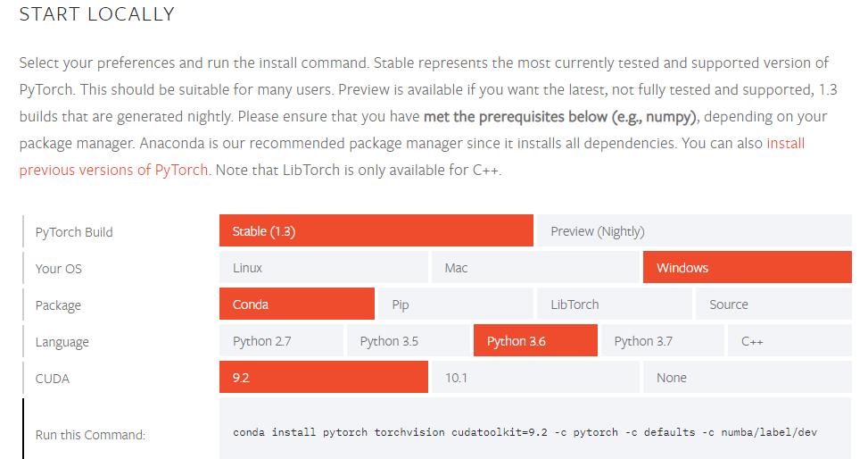Select Pip as the package

coord(455,305)
